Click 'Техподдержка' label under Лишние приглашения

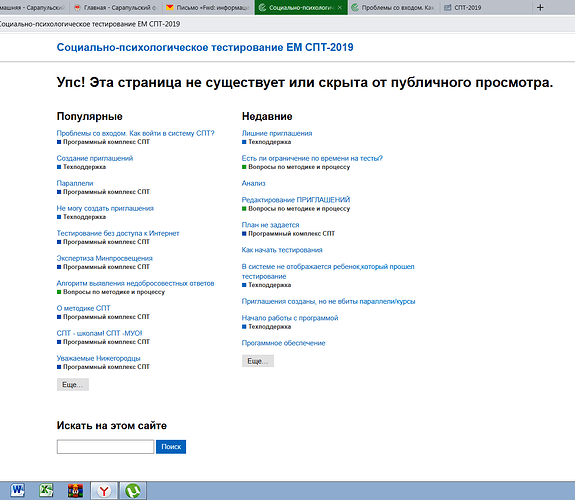point(270,142)
